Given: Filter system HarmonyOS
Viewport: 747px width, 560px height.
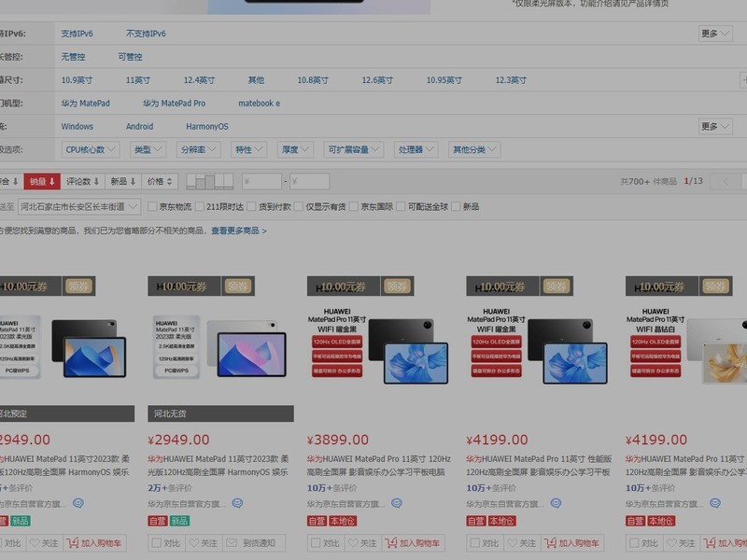Looking at the screenshot, I should coord(207,126).
